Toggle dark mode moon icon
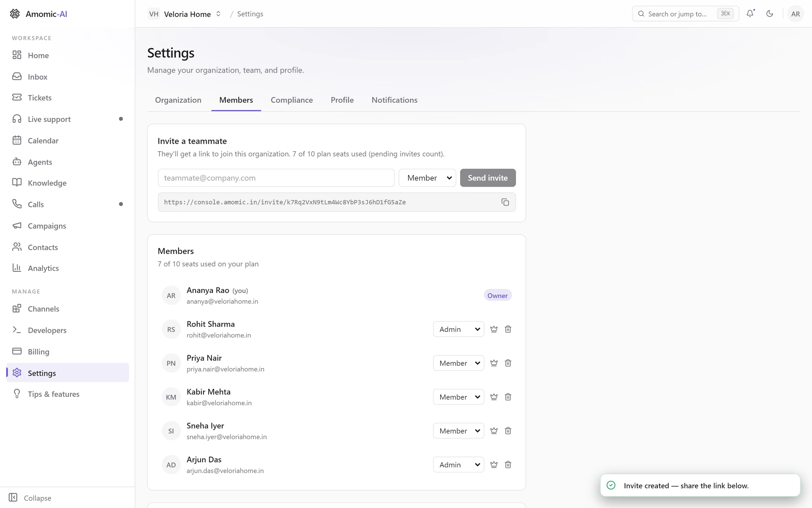Viewport: 812px width, 508px height. (770, 14)
